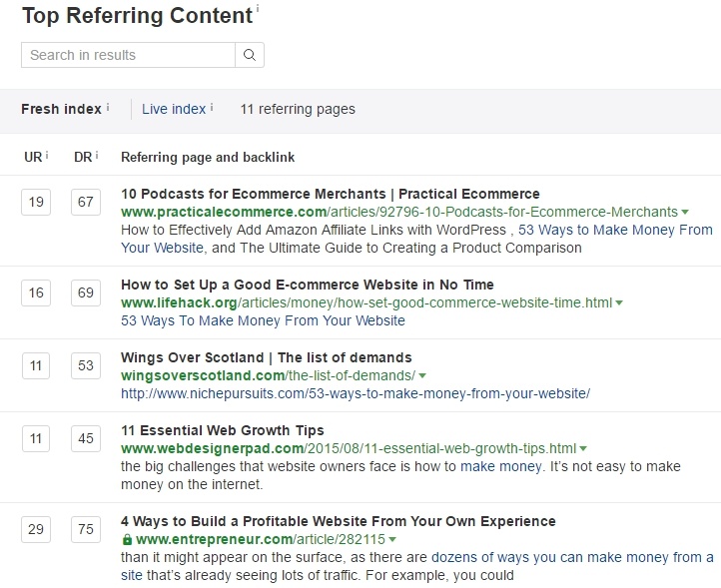721x588 pixels.
Task: Sort by the UR column header
Action: click(x=33, y=157)
